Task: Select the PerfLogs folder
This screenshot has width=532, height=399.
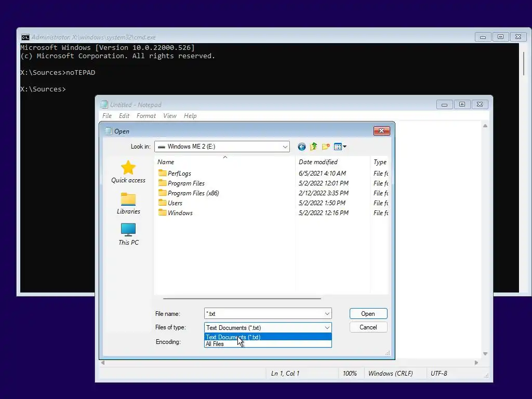Action: pos(175,174)
